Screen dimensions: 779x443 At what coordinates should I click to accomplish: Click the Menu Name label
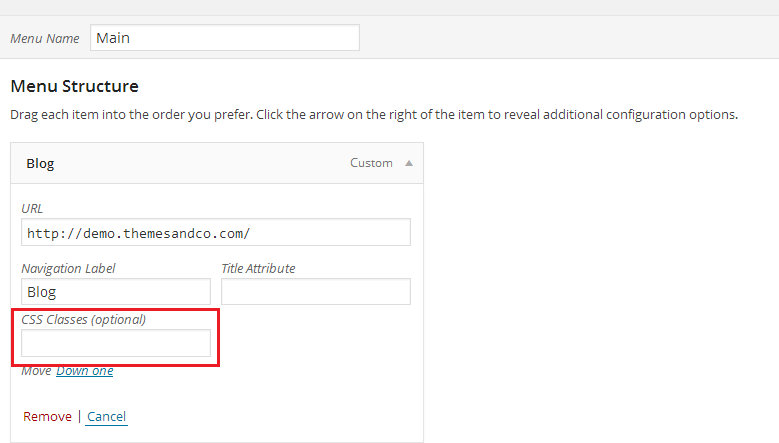(x=44, y=39)
